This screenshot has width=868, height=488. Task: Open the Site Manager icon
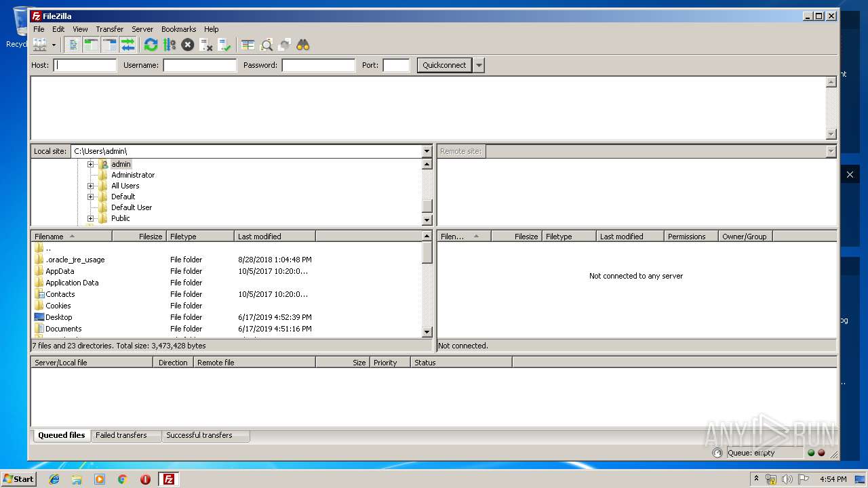pyautogui.click(x=40, y=45)
